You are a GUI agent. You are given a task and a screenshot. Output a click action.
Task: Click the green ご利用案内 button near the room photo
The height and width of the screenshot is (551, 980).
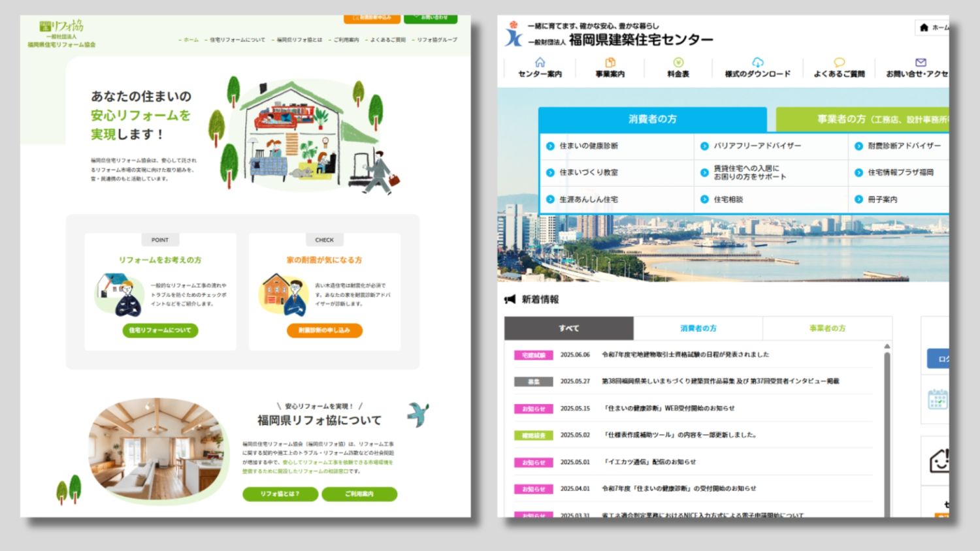[359, 494]
